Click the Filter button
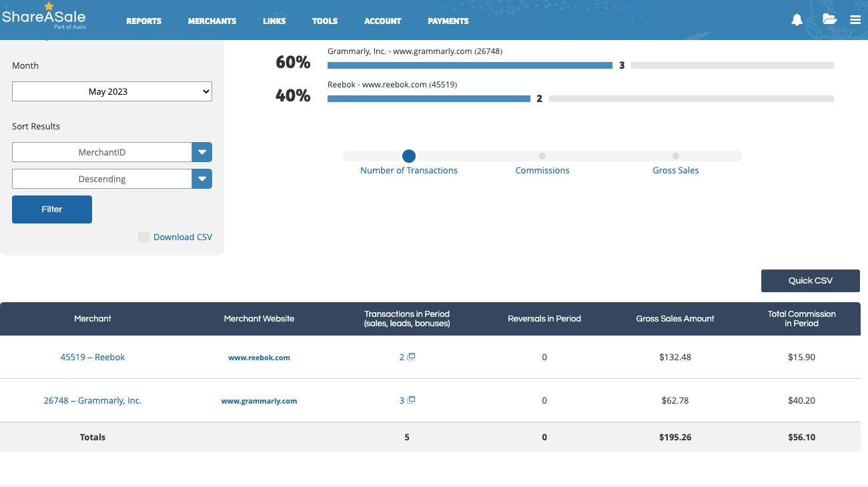Viewport: 868px width, 487px height. pyautogui.click(x=52, y=209)
